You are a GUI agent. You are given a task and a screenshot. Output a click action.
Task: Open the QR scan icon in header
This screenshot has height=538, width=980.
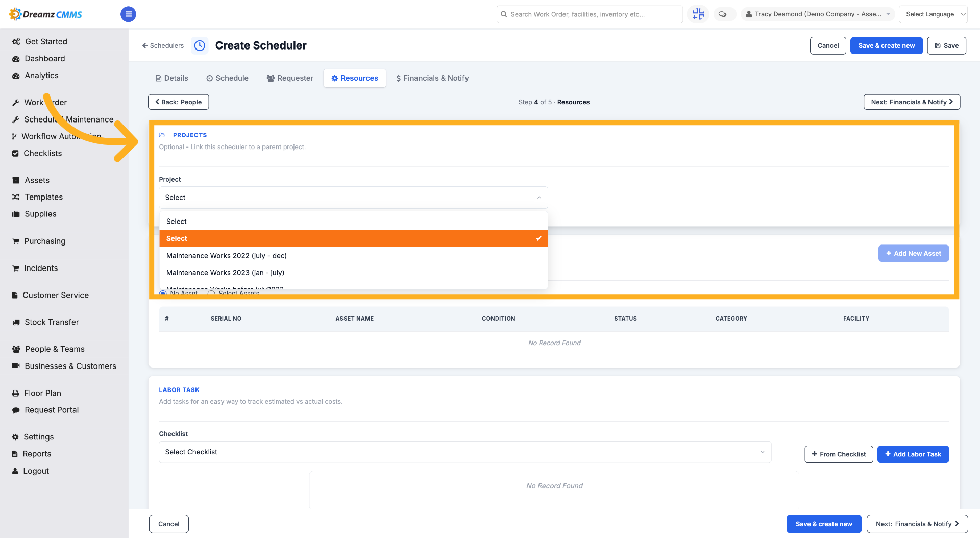pyautogui.click(x=698, y=14)
